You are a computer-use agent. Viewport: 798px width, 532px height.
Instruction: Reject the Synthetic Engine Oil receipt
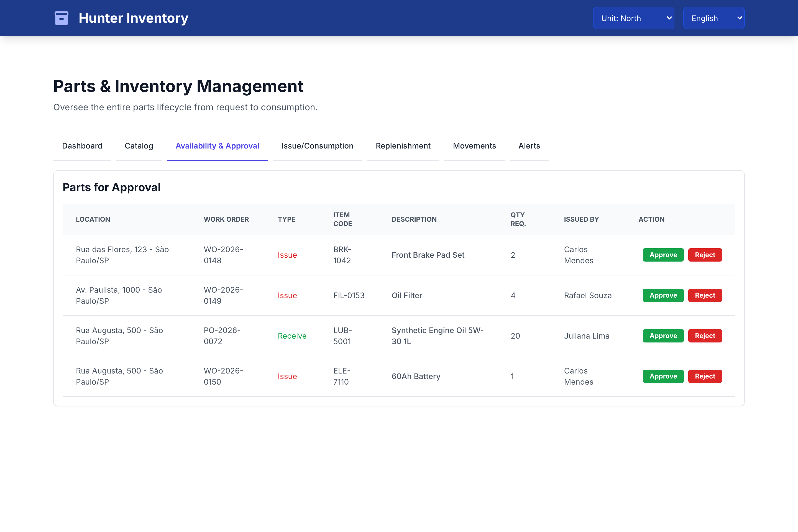(705, 336)
